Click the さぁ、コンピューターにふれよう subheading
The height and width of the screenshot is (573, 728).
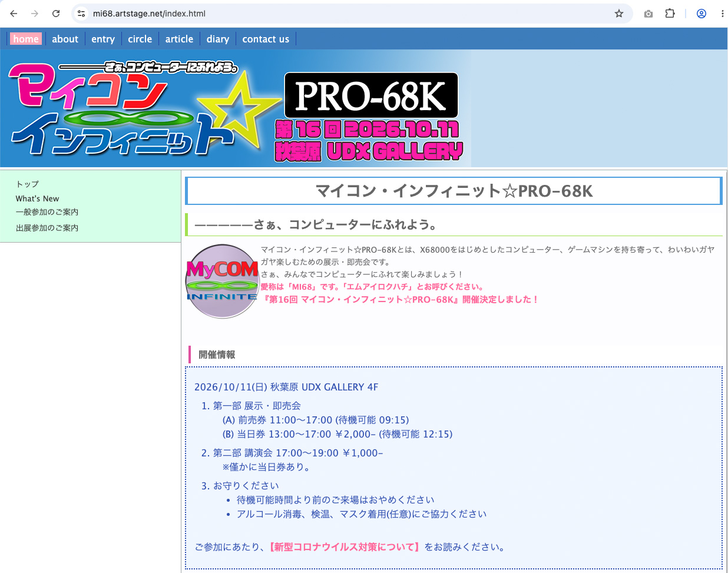coord(316,224)
